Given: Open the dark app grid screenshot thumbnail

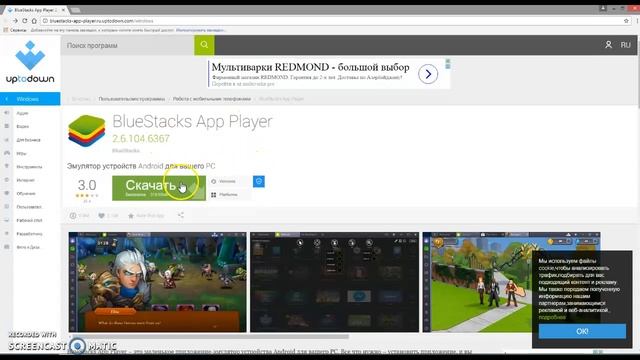Looking at the screenshot, I should [334, 282].
